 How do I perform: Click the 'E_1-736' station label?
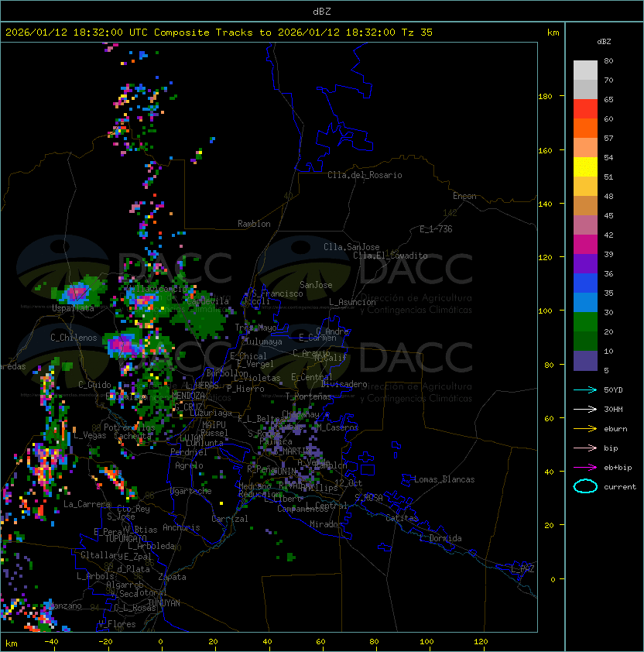[x=436, y=229]
